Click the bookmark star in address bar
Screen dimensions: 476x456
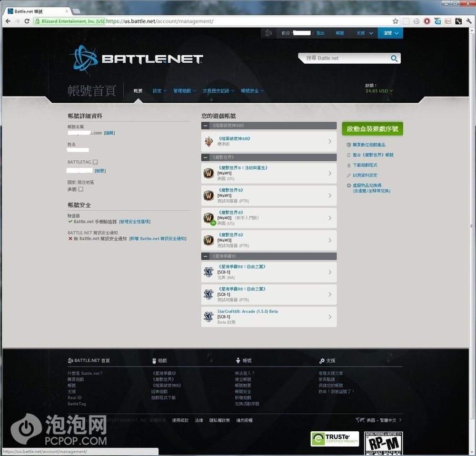point(395,21)
